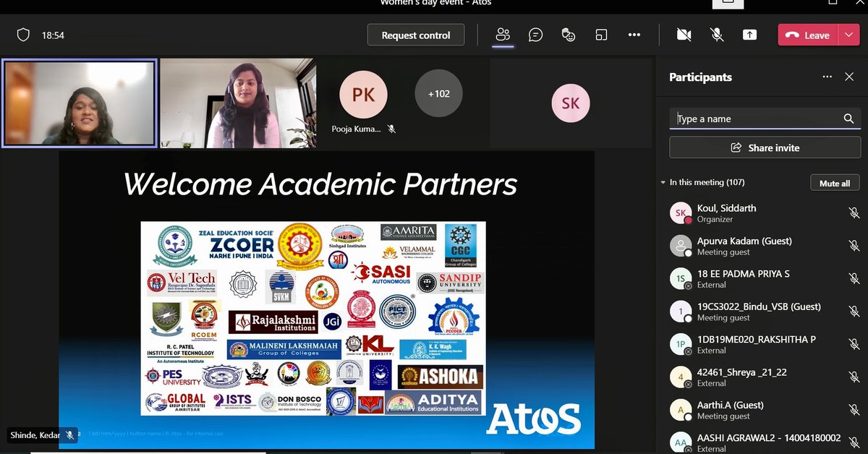Open the Reactions icon in toolbar
Viewport: 868px width, 454px height.
[569, 35]
